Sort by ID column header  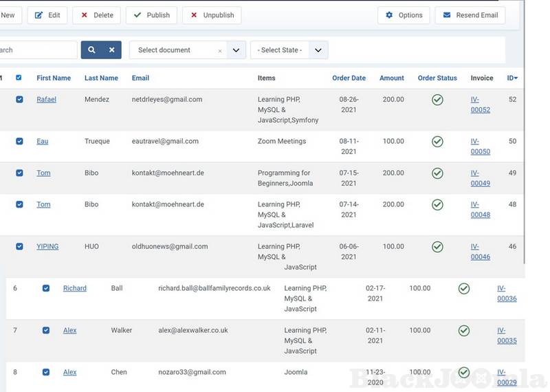point(512,78)
